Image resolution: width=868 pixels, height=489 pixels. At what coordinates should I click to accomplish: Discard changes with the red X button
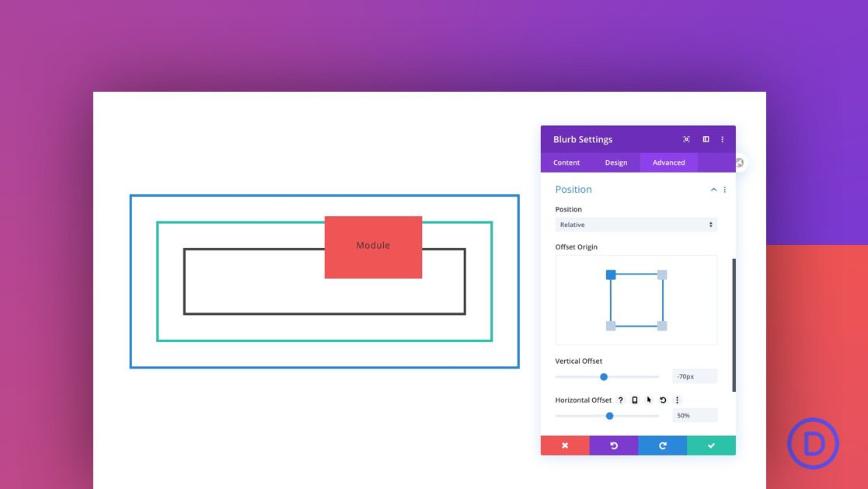point(565,445)
